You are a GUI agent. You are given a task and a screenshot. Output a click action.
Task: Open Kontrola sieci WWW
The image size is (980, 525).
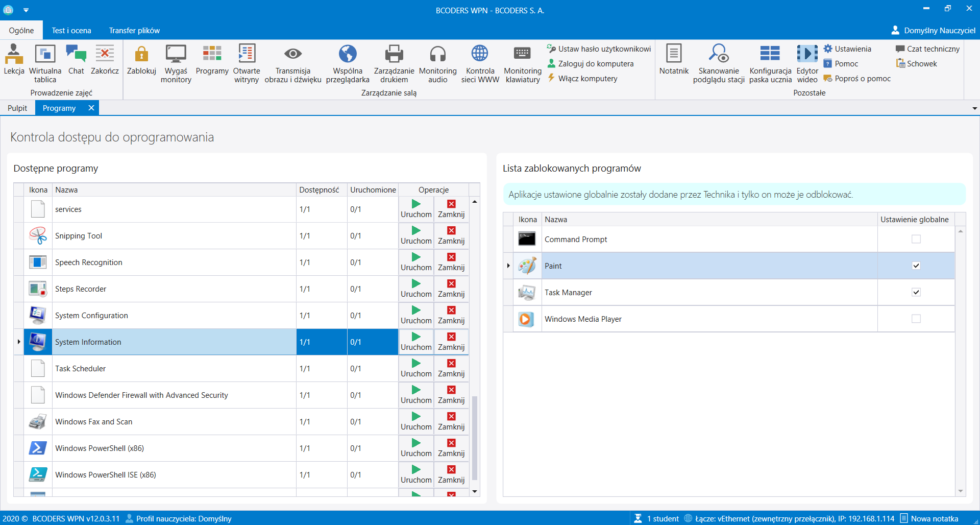(x=480, y=64)
